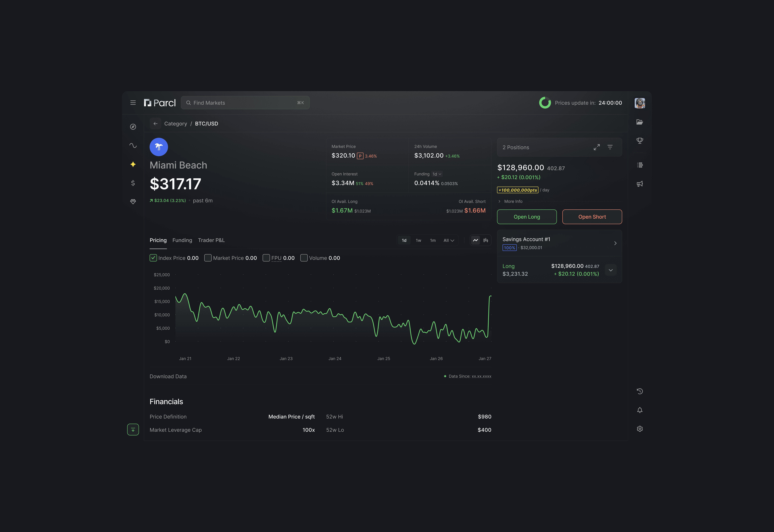Image resolution: width=774 pixels, height=532 pixels.
Task: Click the price update progress ring
Action: click(x=545, y=103)
